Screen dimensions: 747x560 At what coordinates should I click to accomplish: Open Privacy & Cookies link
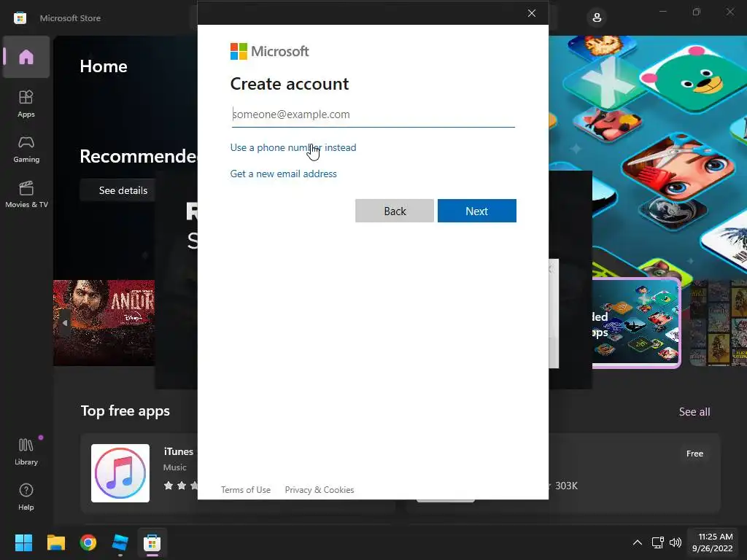click(x=320, y=489)
